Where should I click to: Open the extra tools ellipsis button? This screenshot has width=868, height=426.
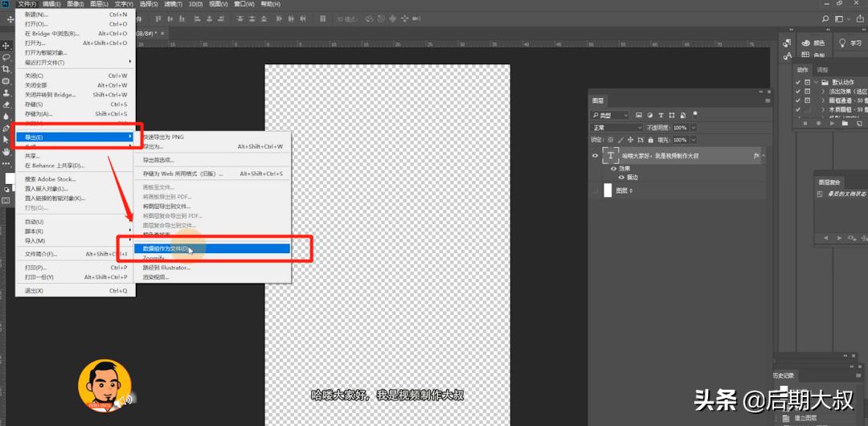tap(6, 163)
